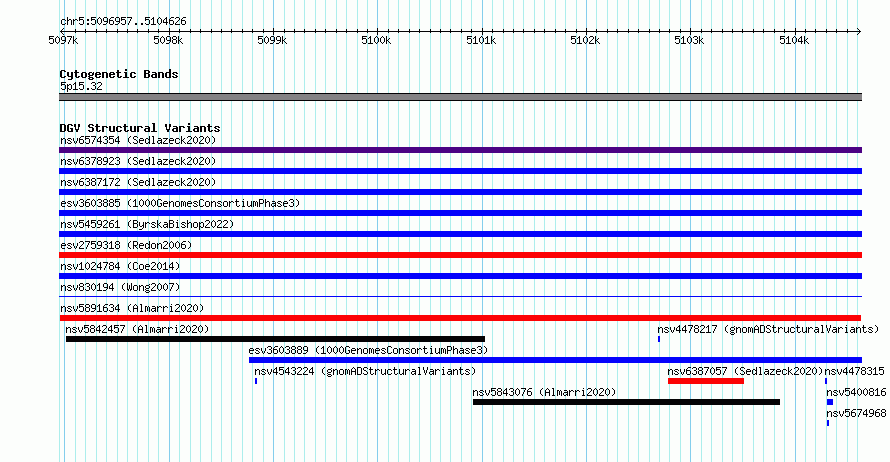890x462 pixels.
Task: Select the red nsv5891634 variant bar
Action: point(460,318)
